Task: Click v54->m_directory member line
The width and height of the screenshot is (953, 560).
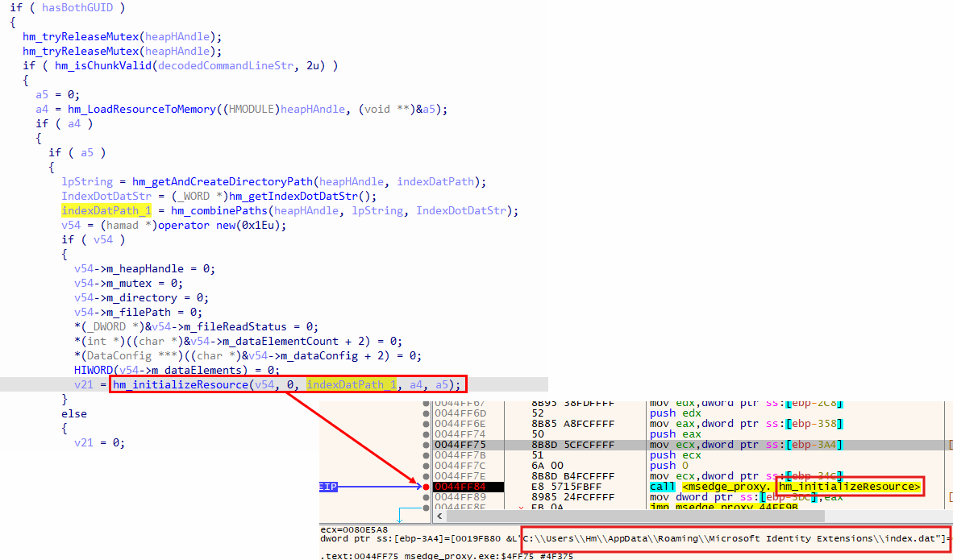Action: 142,298
